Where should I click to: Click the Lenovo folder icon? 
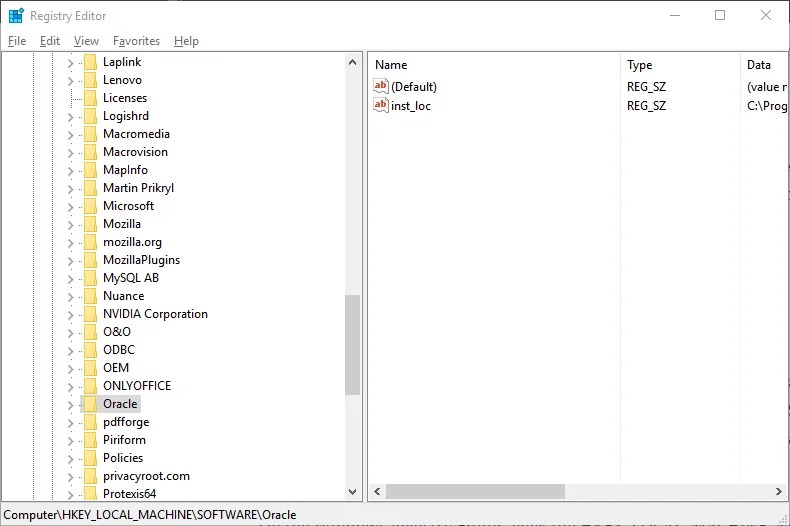90,80
